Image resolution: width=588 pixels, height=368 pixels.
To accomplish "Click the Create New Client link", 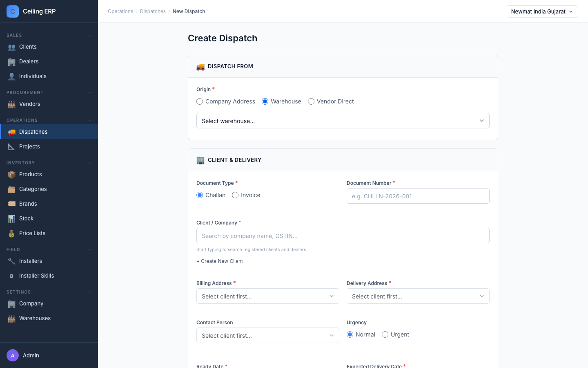I will point(220,261).
